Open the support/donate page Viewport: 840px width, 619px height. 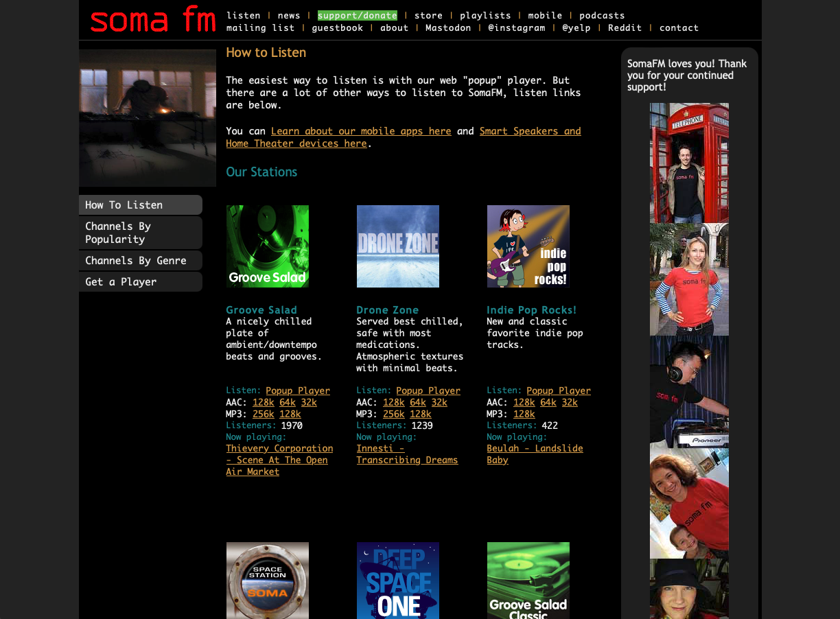(357, 15)
